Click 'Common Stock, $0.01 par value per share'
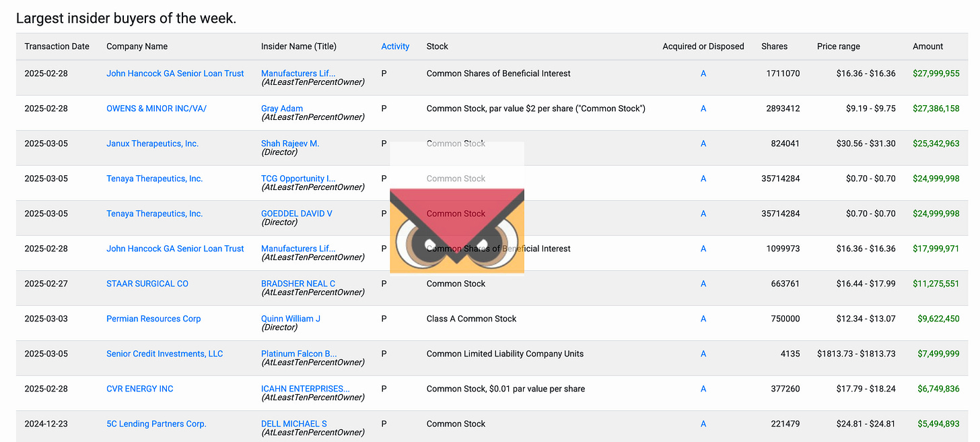This screenshot has width=980, height=442. [505, 389]
